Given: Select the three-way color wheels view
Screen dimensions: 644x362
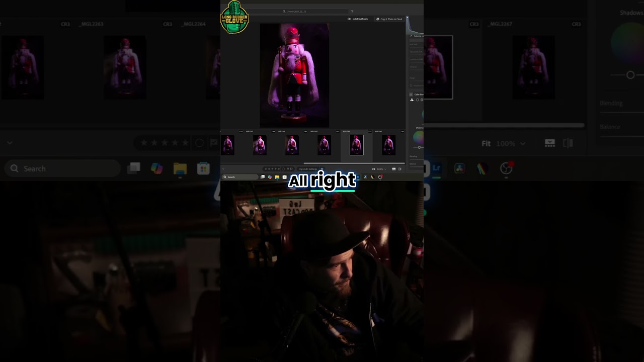Looking at the screenshot, I should pos(412,100).
